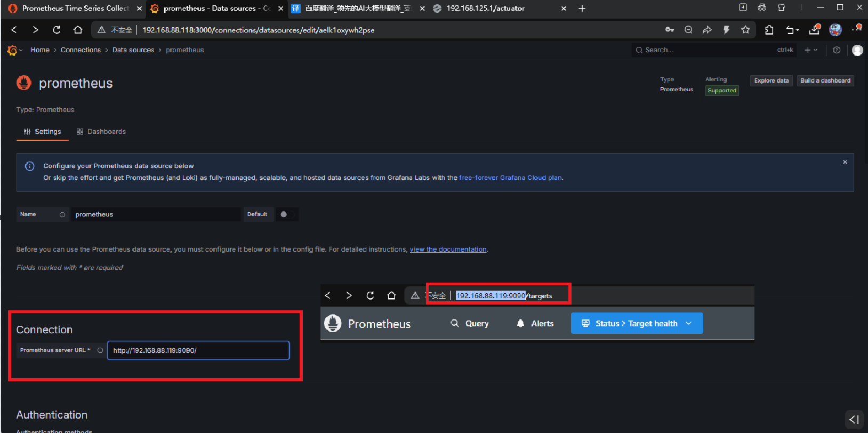Image resolution: width=868 pixels, height=433 pixels.
Task: Open the view the documentation link
Action: click(448, 250)
